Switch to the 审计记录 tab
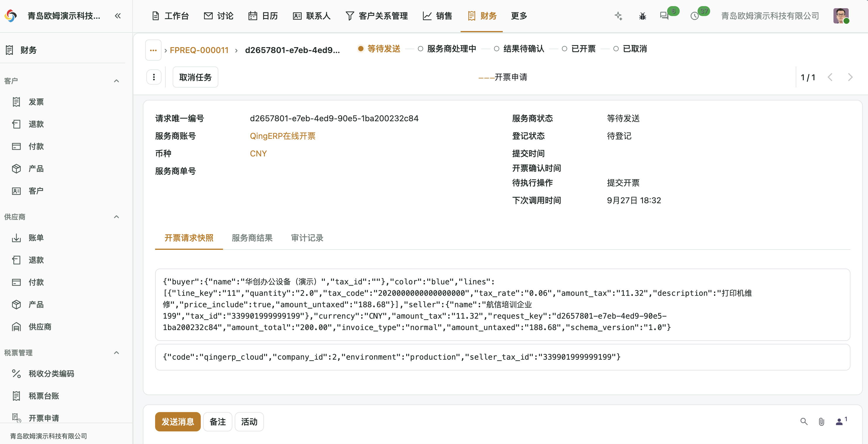This screenshot has height=444, width=868. (x=307, y=238)
